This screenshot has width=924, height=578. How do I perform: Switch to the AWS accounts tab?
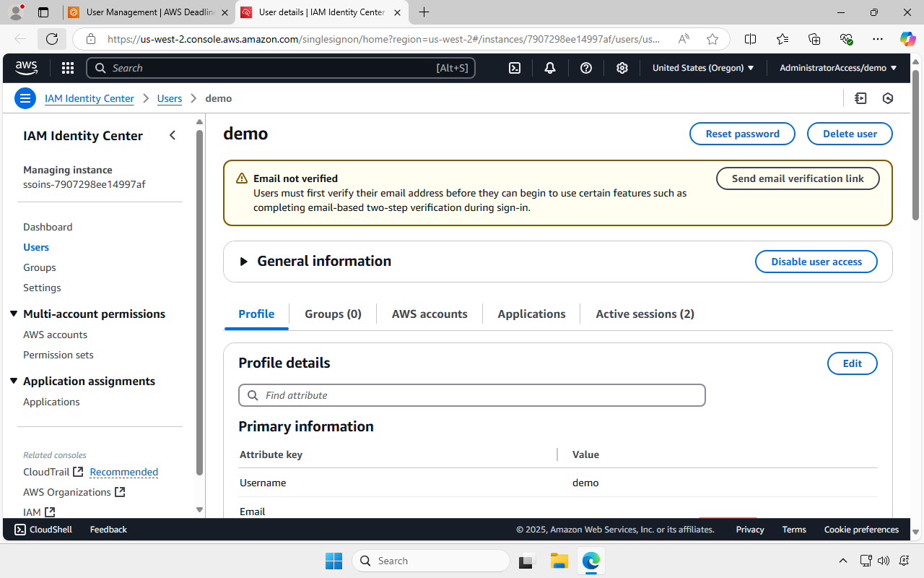(x=429, y=314)
